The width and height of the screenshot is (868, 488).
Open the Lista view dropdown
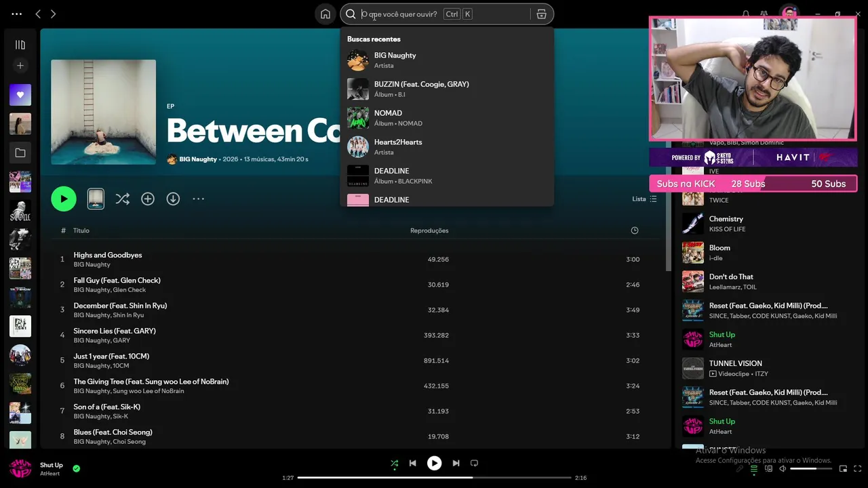point(644,199)
